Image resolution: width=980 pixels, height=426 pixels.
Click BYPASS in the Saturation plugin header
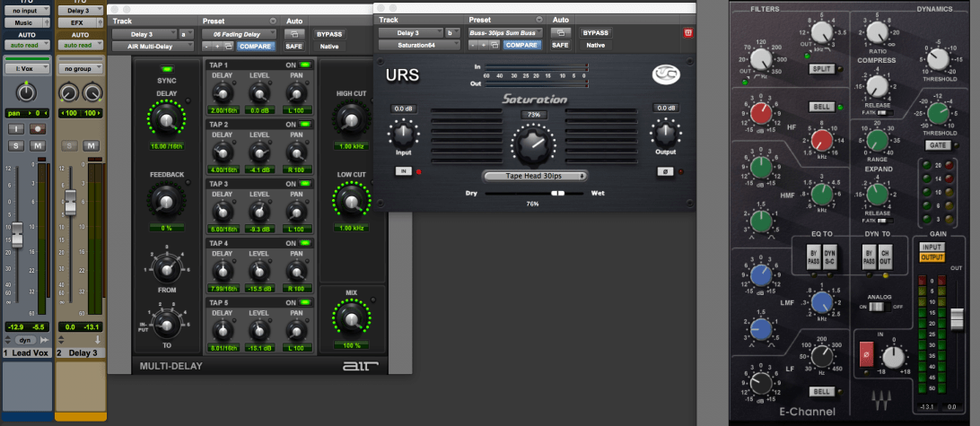(x=594, y=33)
